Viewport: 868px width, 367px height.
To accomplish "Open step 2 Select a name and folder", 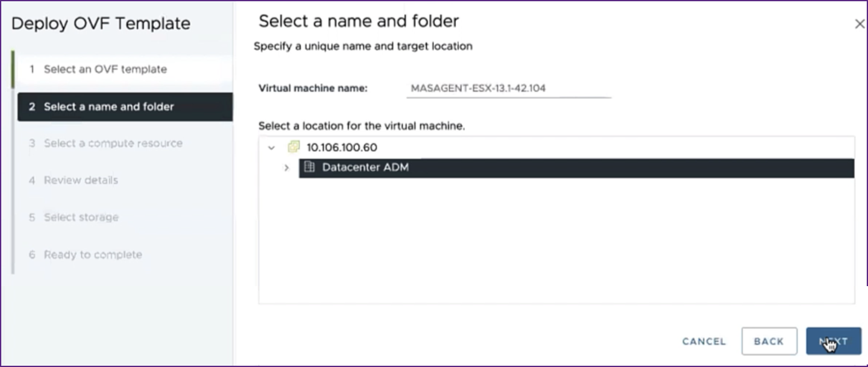I will click(x=125, y=106).
